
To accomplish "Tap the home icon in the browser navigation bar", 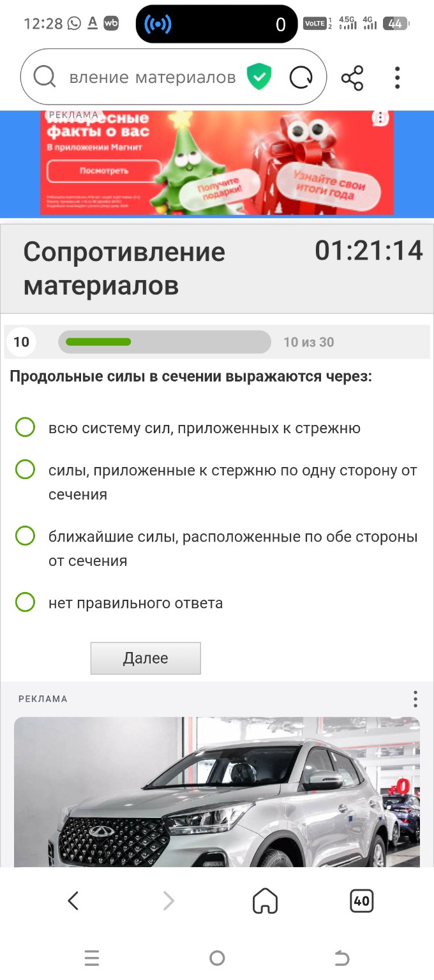I will (266, 901).
